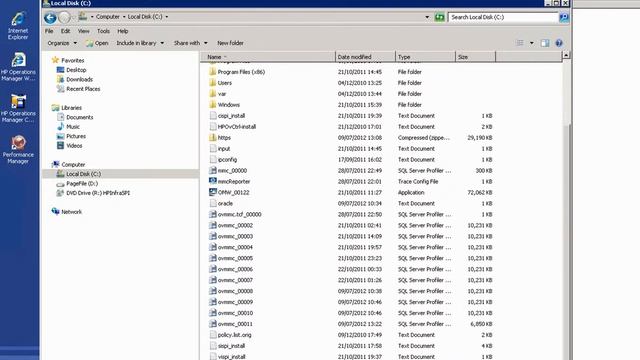640x360 pixels.
Task: Select the ovmmc.tcf_00000 file
Action: (x=240, y=214)
